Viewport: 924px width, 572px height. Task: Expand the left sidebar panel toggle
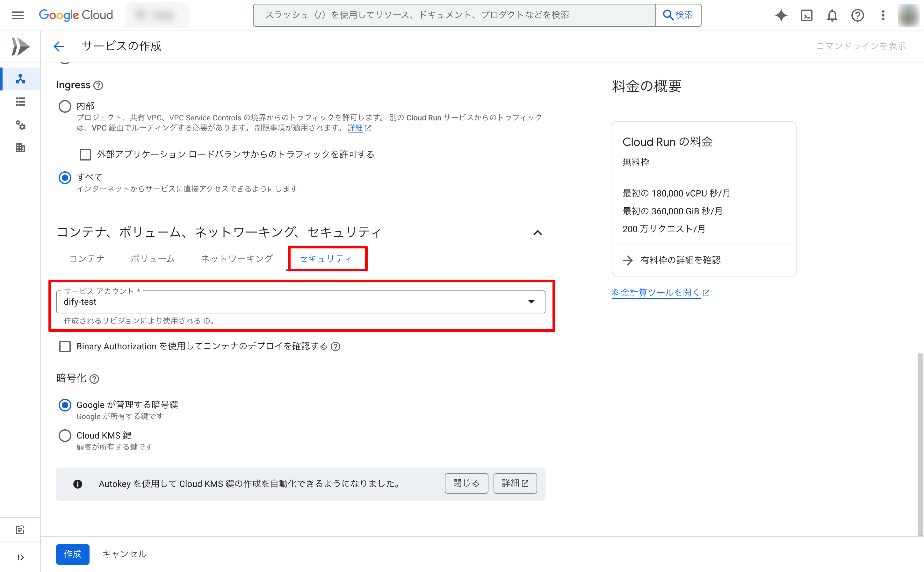pyautogui.click(x=20, y=557)
